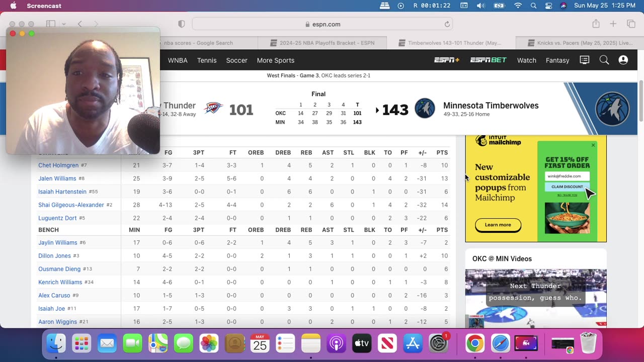Open Google Chrome from the Dock

point(474,343)
